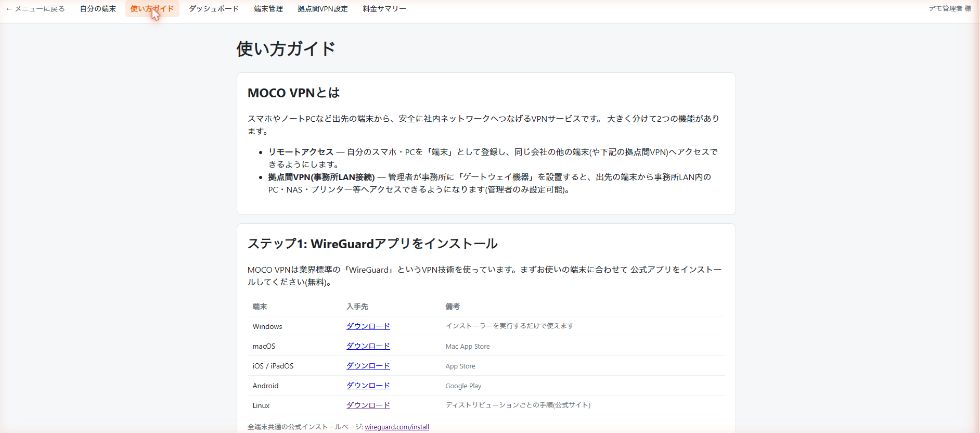
Task: Click the ディストリビューションごとの手順 note
Action: pos(518,405)
